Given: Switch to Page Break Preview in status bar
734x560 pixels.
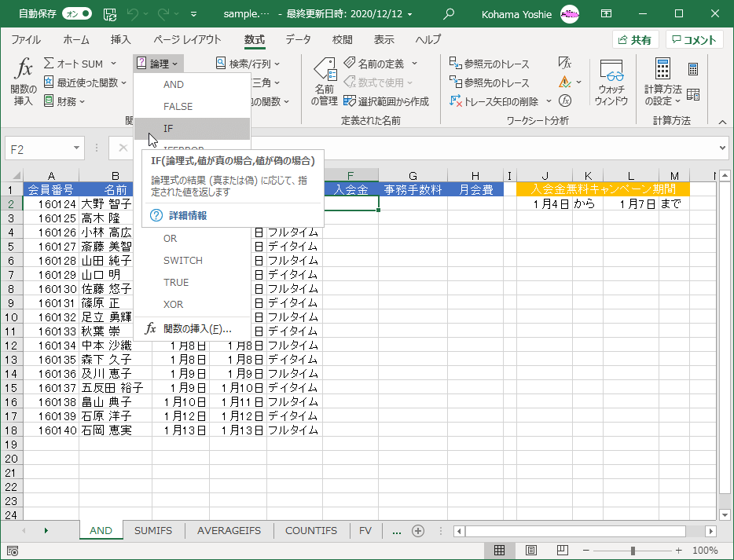Looking at the screenshot, I should (x=562, y=550).
